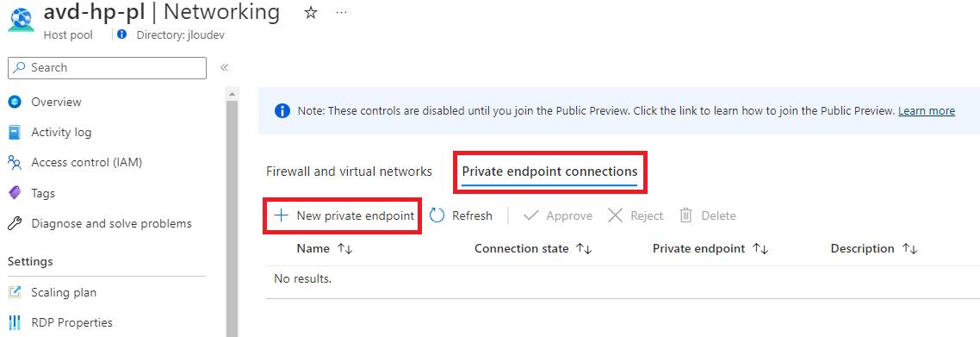This screenshot has height=337, width=980.
Task: Open the ellipsis more options menu
Action: tap(341, 13)
